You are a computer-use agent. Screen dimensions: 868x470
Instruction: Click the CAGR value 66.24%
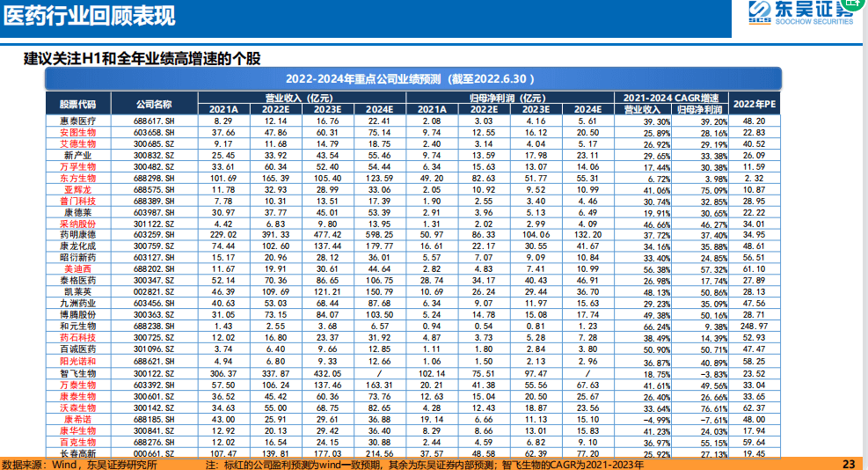pyautogui.click(x=657, y=327)
